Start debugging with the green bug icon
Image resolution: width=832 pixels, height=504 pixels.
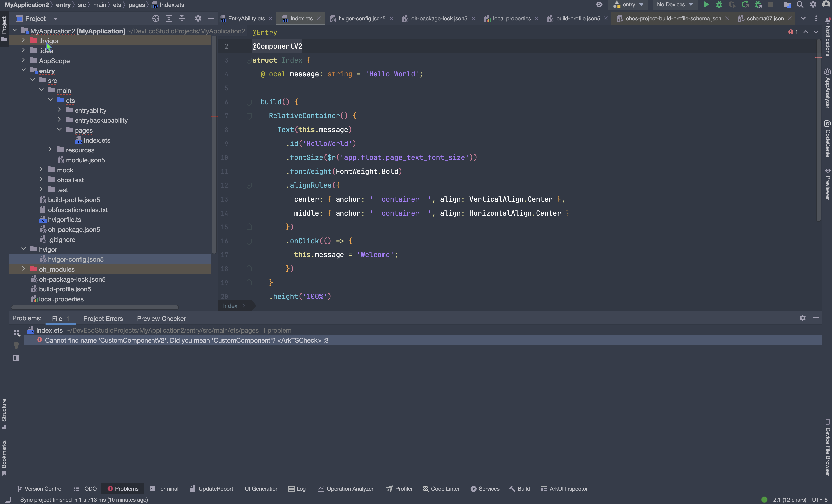point(719,5)
